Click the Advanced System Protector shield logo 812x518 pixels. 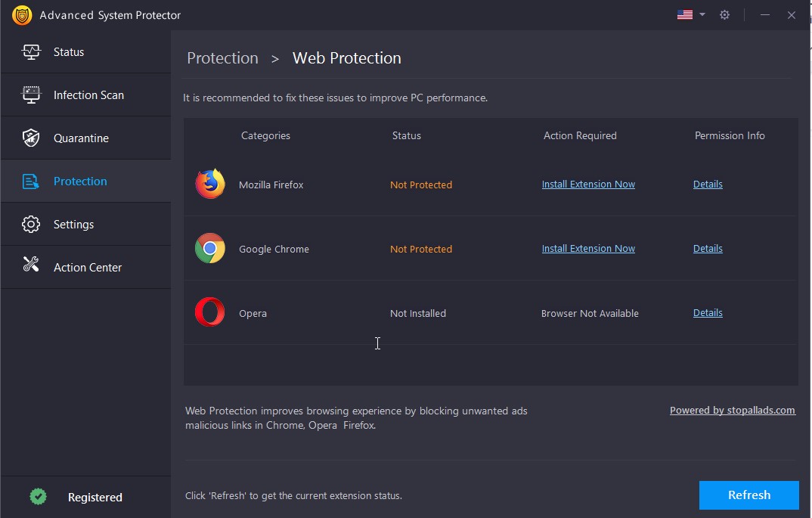click(x=21, y=14)
